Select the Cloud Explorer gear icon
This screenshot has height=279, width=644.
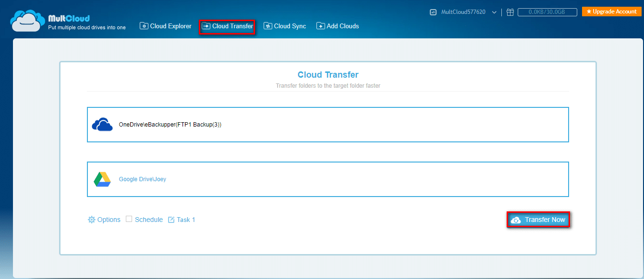click(144, 26)
